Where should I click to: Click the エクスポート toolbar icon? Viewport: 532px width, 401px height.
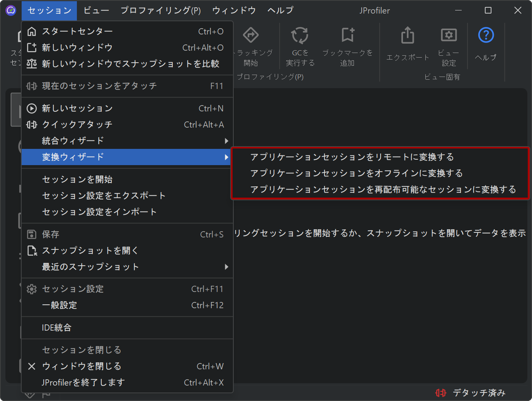tap(408, 36)
